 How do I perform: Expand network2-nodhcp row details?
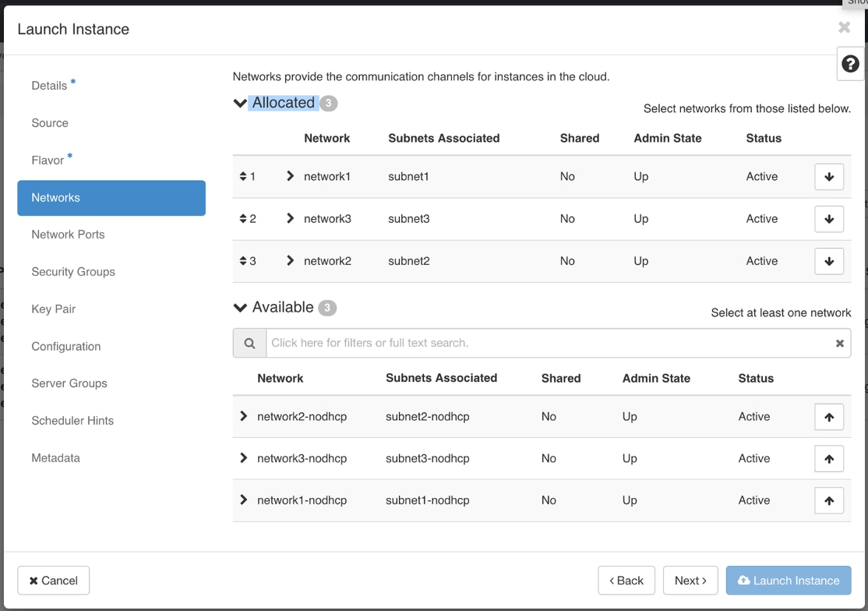pyautogui.click(x=244, y=415)
